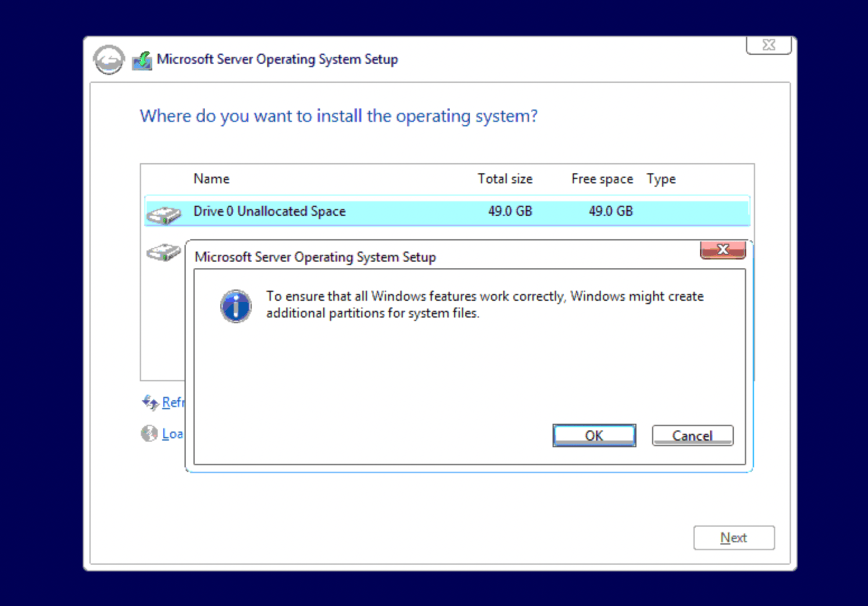Click the 49.0 GB free space value
This screenshot has height=606, width=868.
pyautogui.click(x=611, y=211)
